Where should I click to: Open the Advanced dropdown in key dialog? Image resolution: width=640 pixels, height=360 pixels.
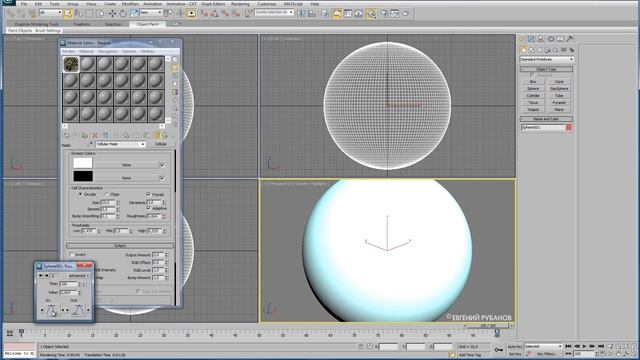(x=78, y=276)
